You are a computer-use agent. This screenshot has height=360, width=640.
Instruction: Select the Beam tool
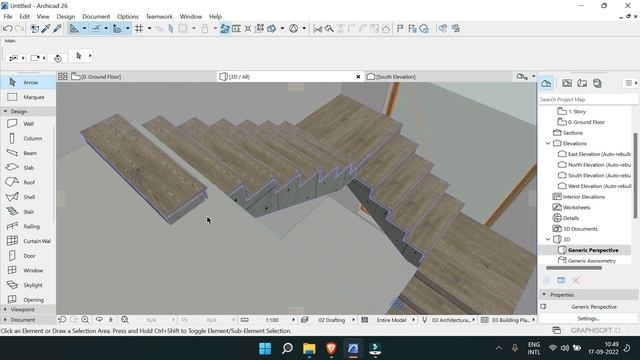pyautogui.click(x=28, y=153)
